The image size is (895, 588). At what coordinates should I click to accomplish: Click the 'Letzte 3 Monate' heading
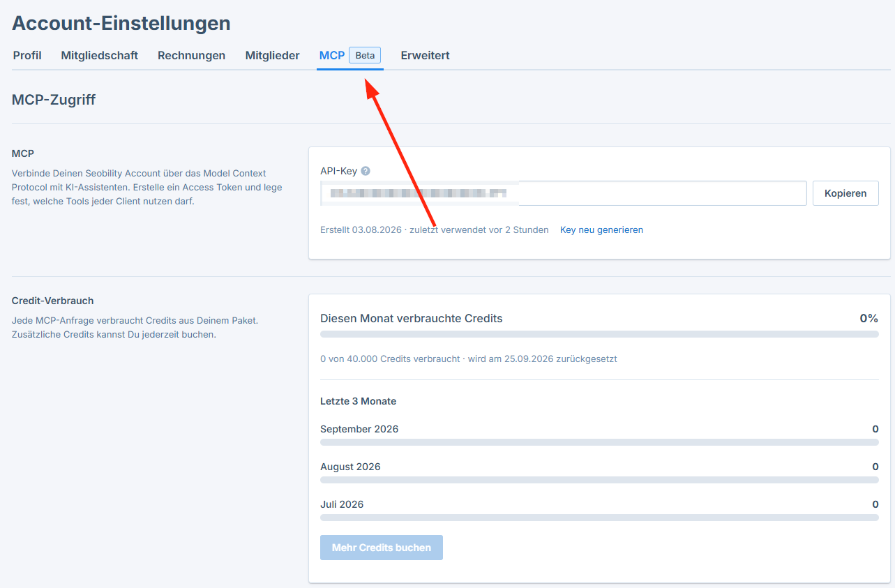coord(359,401)
